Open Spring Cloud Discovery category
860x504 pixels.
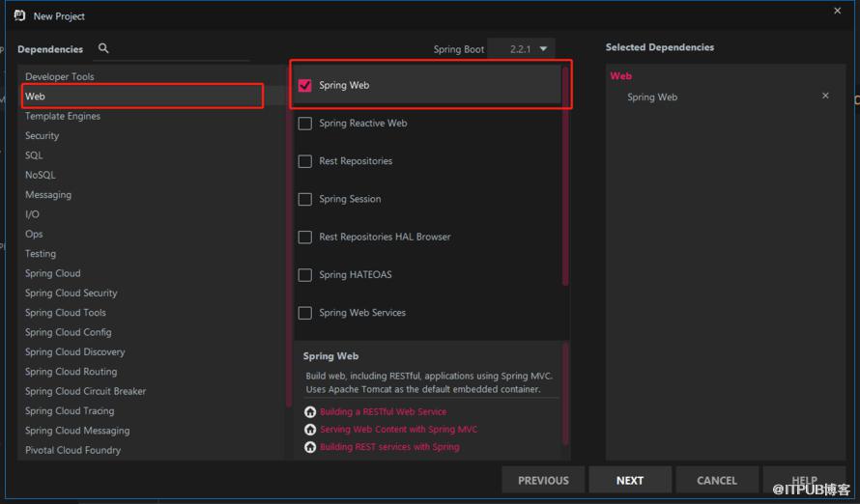(x=153, y=351)
